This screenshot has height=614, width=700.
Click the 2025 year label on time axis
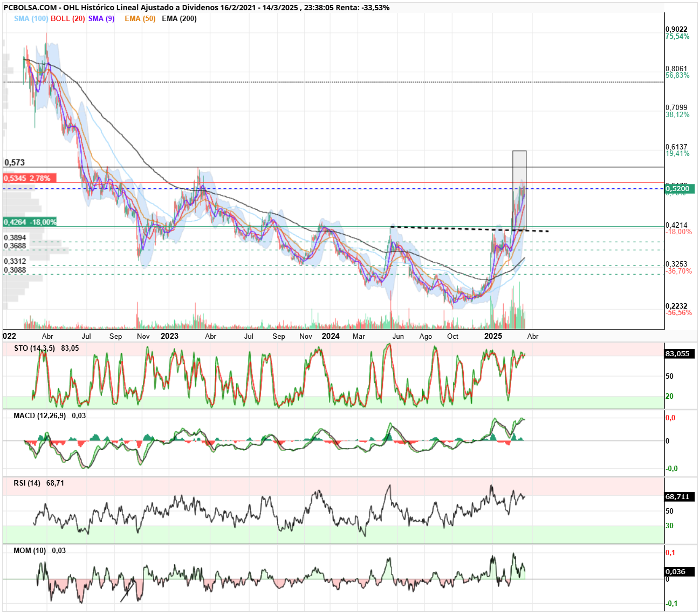coord(493,336)
